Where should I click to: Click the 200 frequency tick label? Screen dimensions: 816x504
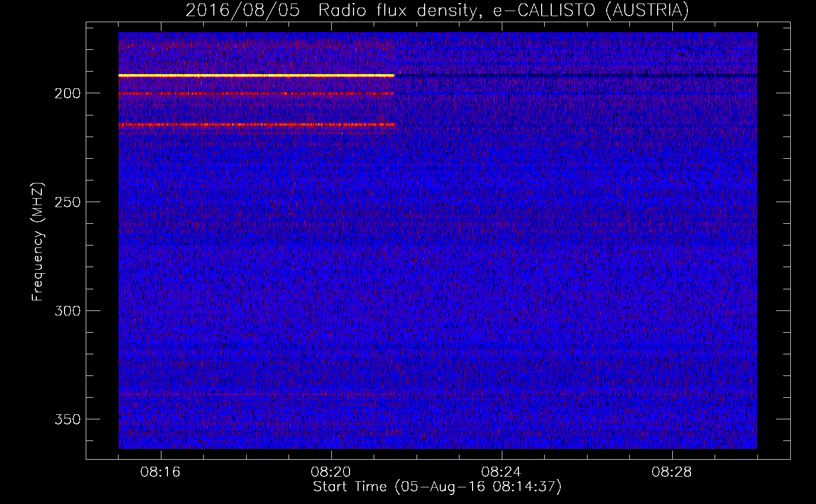pyautogui.click(x=68, y=93)
